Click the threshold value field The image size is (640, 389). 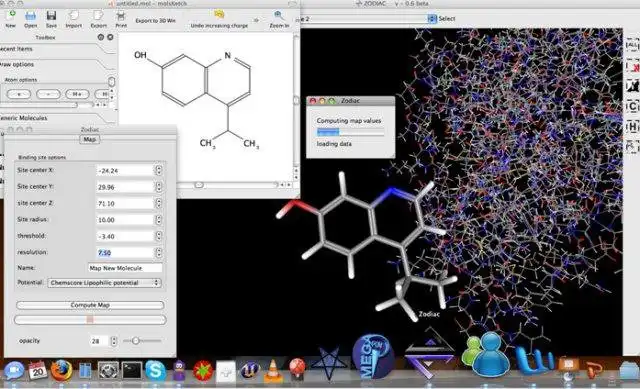(x=125, y=236)
